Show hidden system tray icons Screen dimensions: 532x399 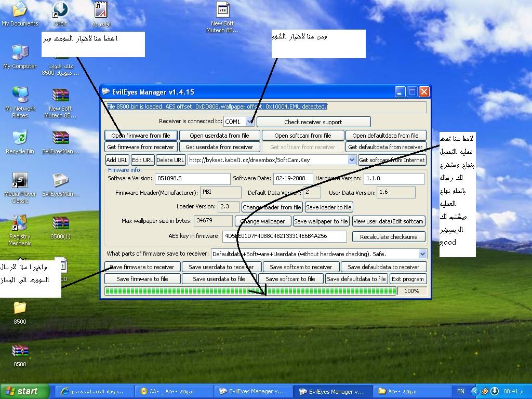tap(475, 391)
